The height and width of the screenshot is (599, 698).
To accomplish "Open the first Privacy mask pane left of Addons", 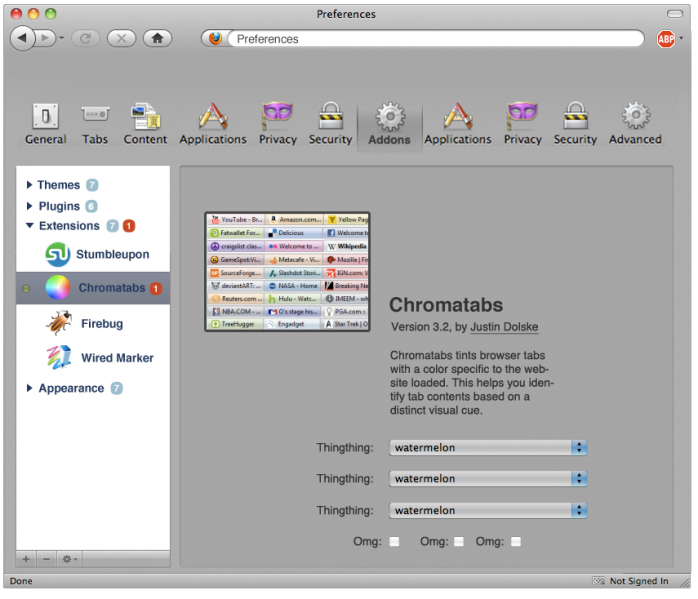I will pos(278,124).
